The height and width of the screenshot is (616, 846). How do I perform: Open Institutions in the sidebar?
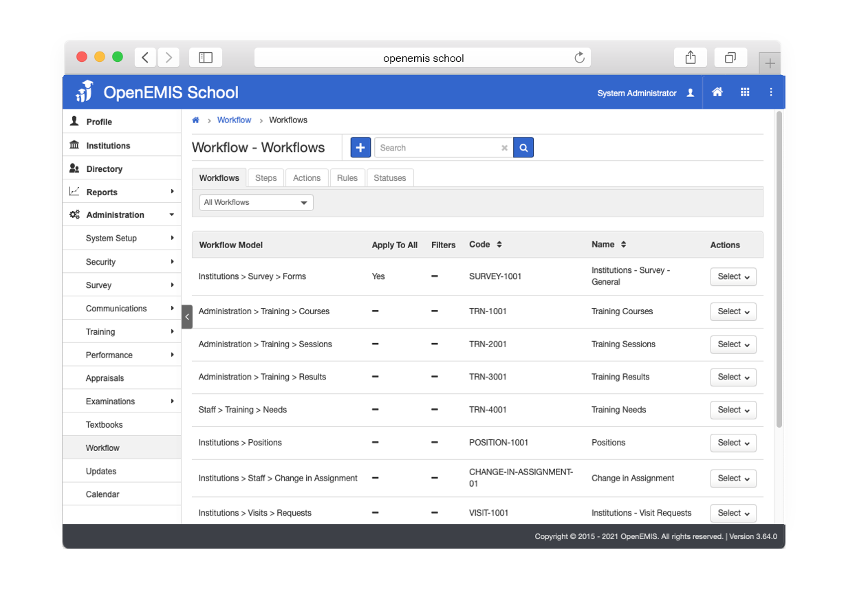click(x=122, y=146)
